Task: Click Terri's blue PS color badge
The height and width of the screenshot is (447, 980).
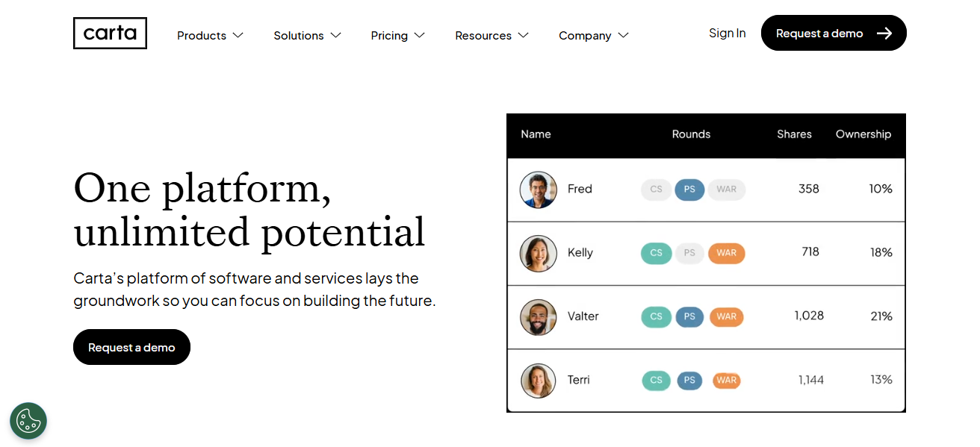Action: [x=689, y=381]
